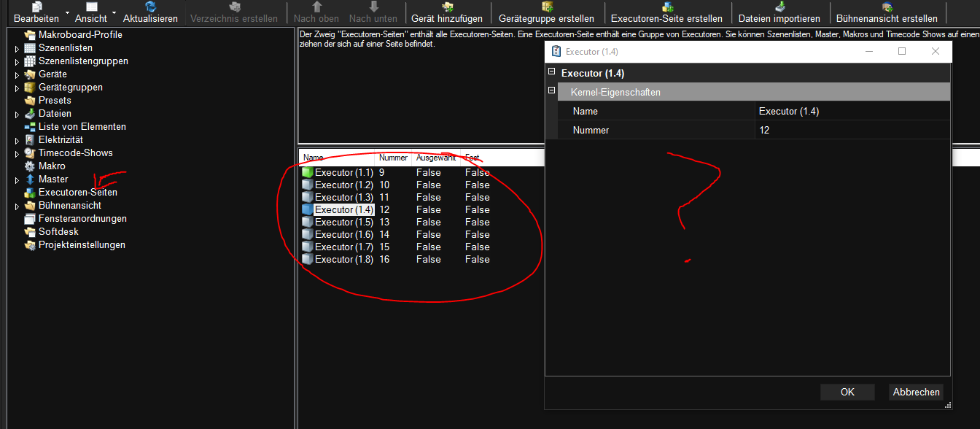Viewport: 980px width, 429px height.
Task: Open the Ansicht dropdown arrow
Action: click(x=114, y=13)
